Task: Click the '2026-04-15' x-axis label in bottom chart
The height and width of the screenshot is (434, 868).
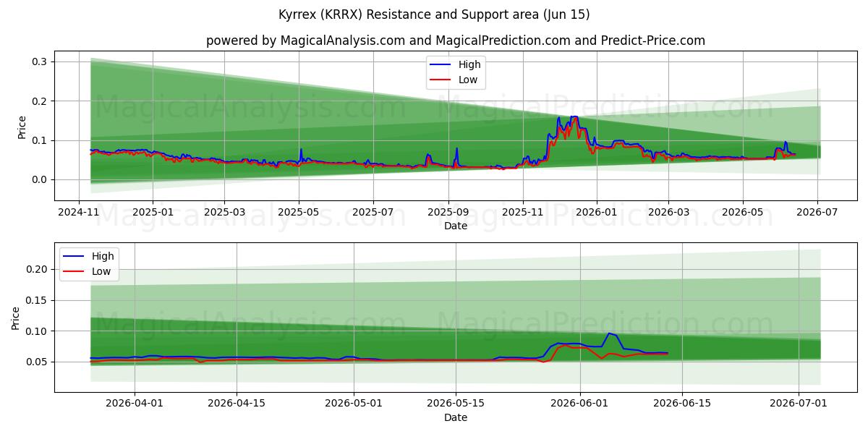Action: 237,404
